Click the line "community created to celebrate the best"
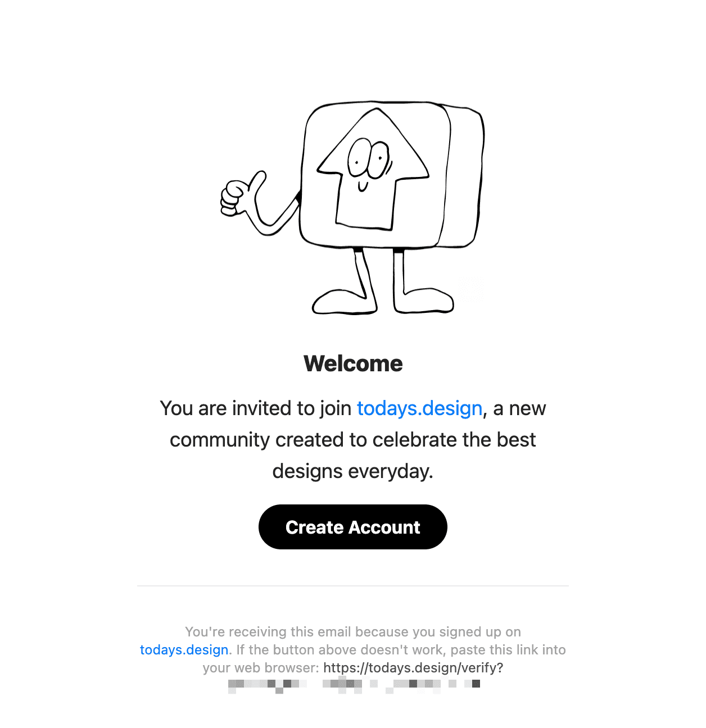Image resolution: width=706 pixels, height=728 pixels. (353, 439)
